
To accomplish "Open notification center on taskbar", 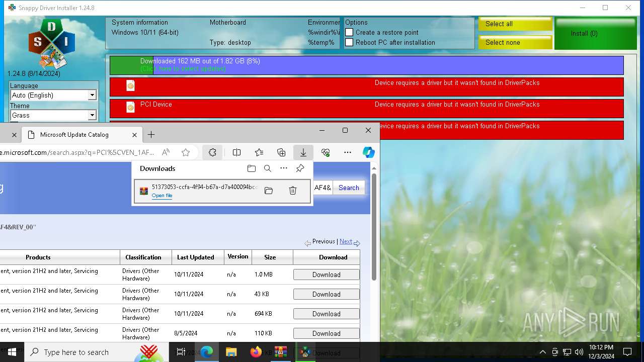I will (627, 352).
